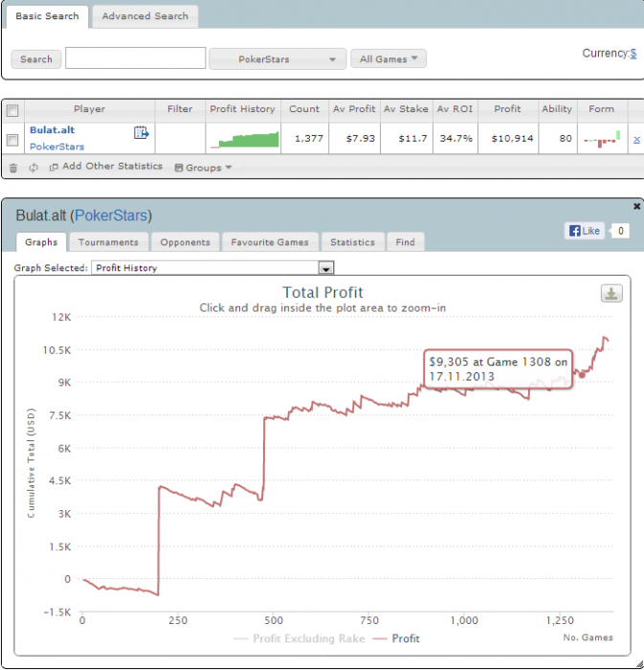Click the $10,914 profit value

(x=512, y=139)
